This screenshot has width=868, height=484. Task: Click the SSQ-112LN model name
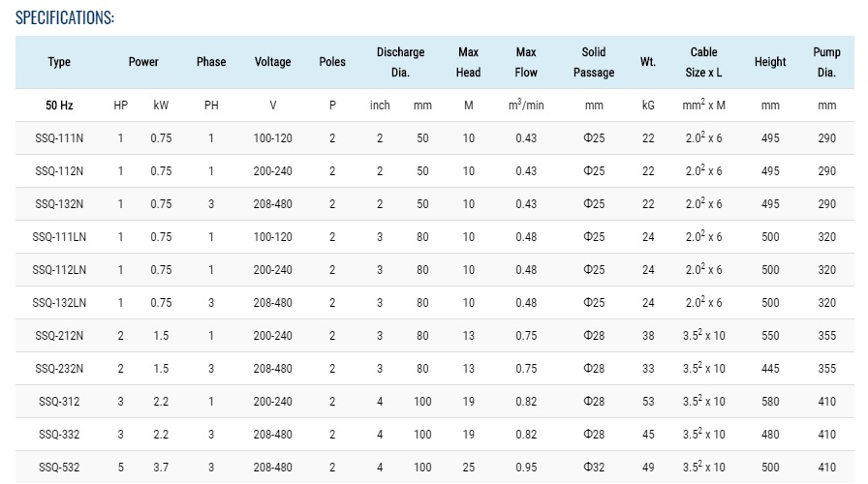pyautogui.click(x=59, y=270)
